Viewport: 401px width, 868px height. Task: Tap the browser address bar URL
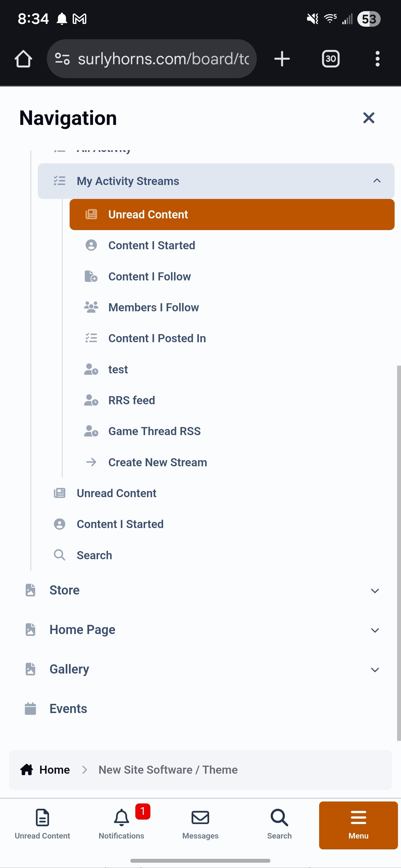coord(163,59)
